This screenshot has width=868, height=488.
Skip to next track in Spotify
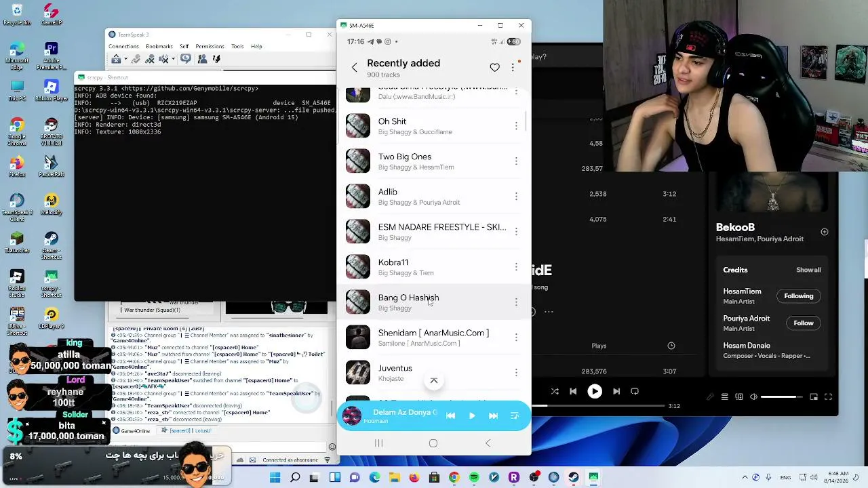(616, 391)
